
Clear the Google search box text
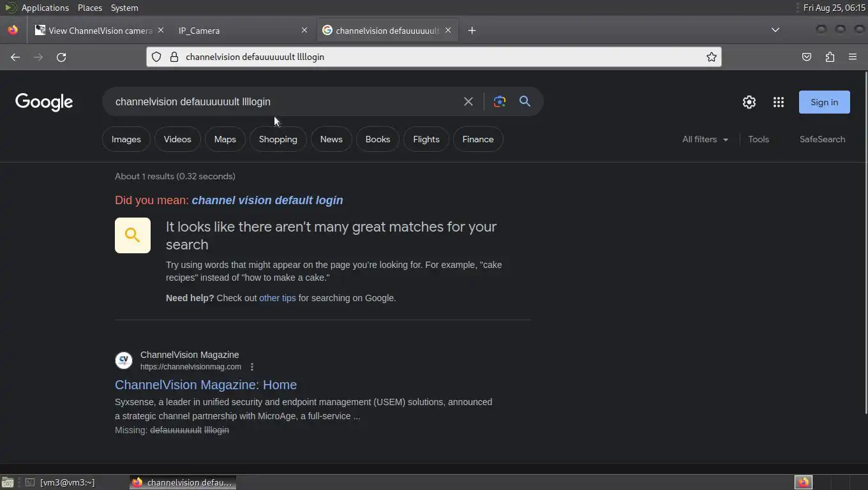click(468, 101)
